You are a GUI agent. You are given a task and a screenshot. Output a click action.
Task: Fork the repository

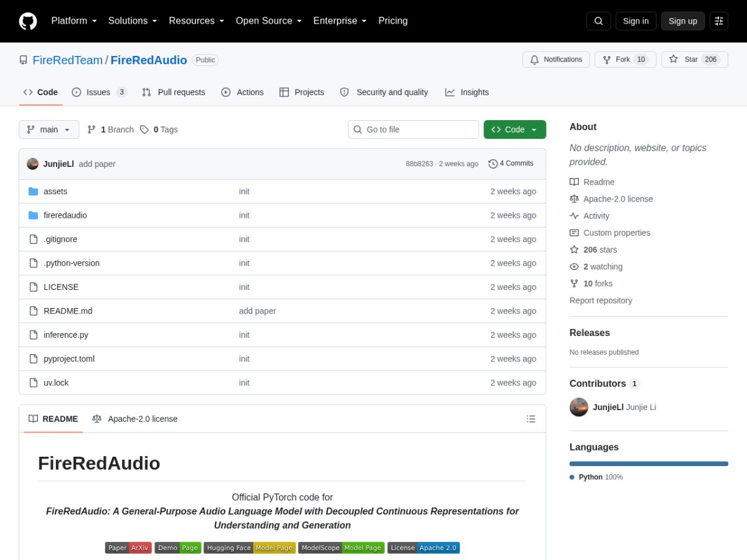point(625,60)
